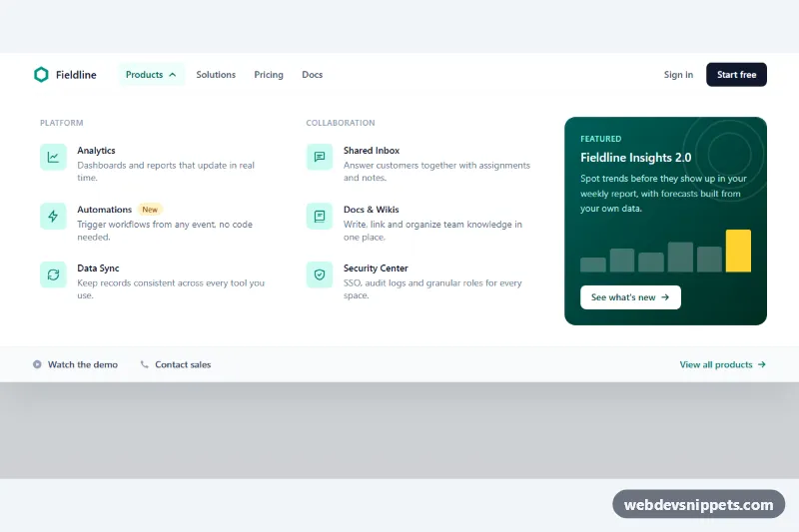Open the Security Center product title
The width and height of the screenshot is (799, 532).
point(376,268)
